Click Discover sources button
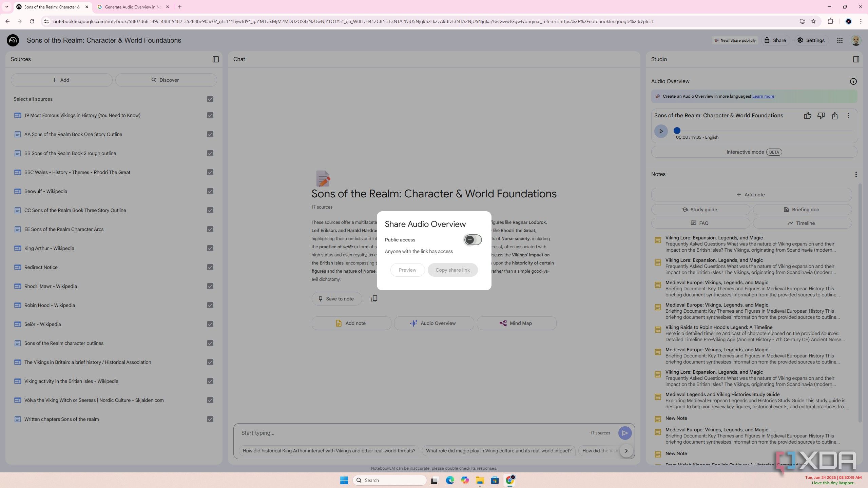This screenshot has width=868, height=488. [x=166, y=80]
